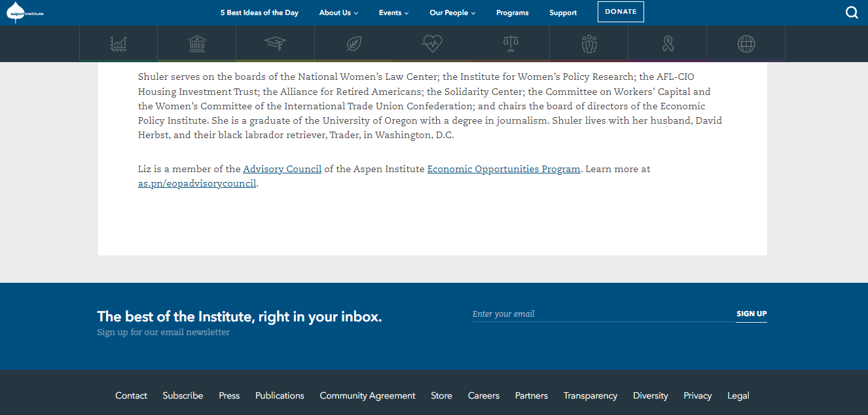Visit the Store footer link
This screenshot has width=868, height=415.
tap(441, 395)
